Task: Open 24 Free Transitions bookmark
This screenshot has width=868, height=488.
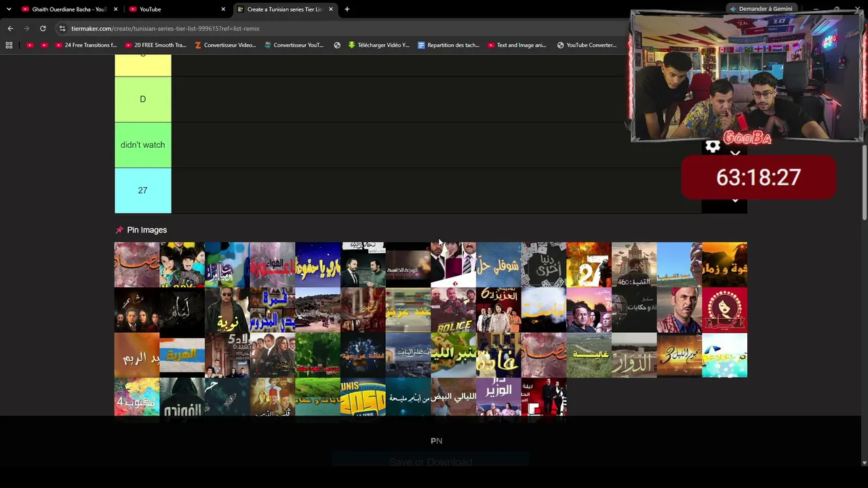Action: tap(86, 45)
